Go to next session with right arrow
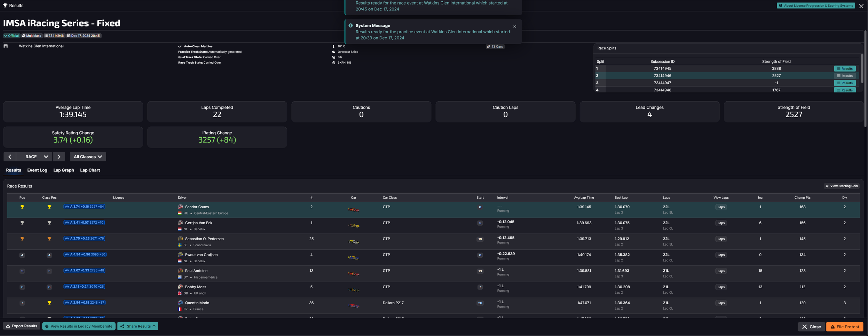 click(59, 157)
